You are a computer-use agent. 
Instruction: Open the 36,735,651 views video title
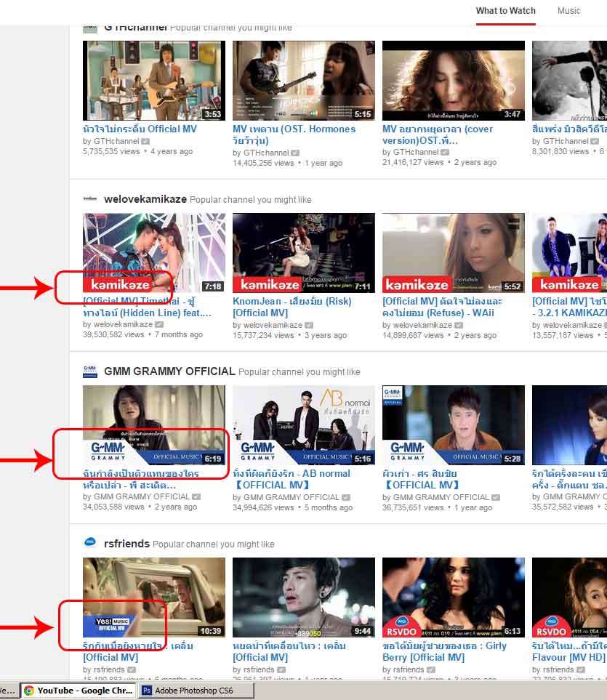(420, 480)
